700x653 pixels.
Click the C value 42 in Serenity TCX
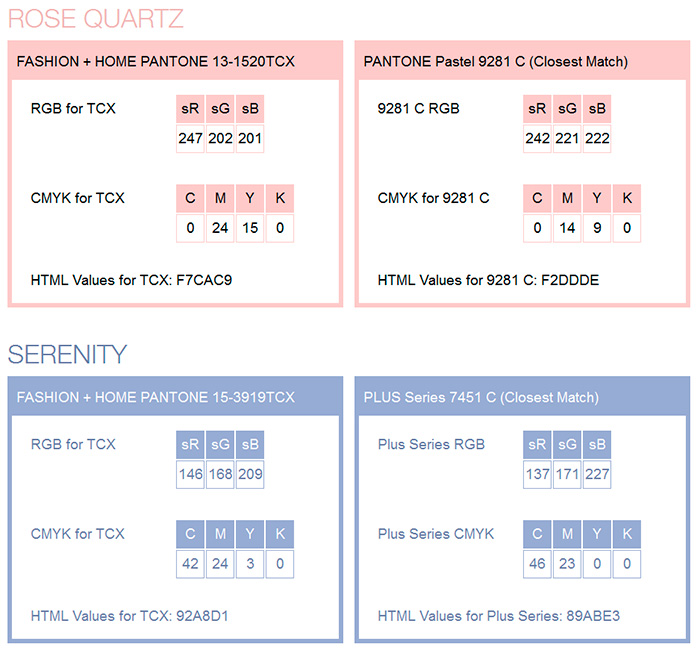pyautogui.click(x=190, y=564)
